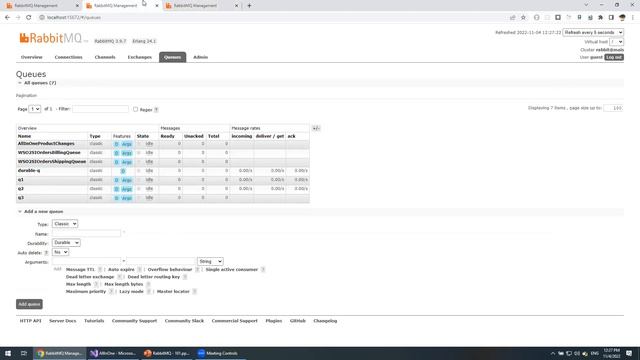The width and height of the screenshot is (640, 360).
Task: Open help for Message TTL
Action: 100,270
